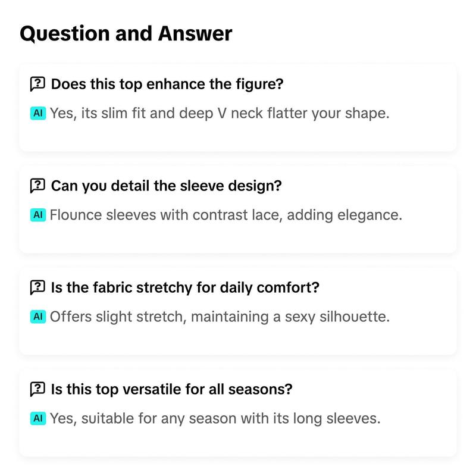The image size is (476, 476).
Task: Click question icon beside 'Is the fabric stretchy'
Action: tap(37, 287)
